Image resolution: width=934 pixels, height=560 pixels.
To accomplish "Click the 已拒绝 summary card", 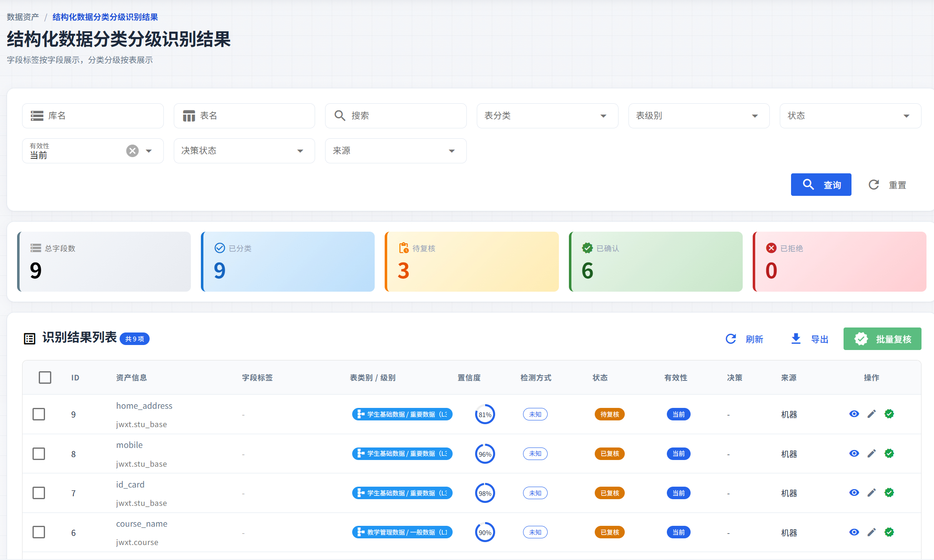I will [x=839, y=262].
